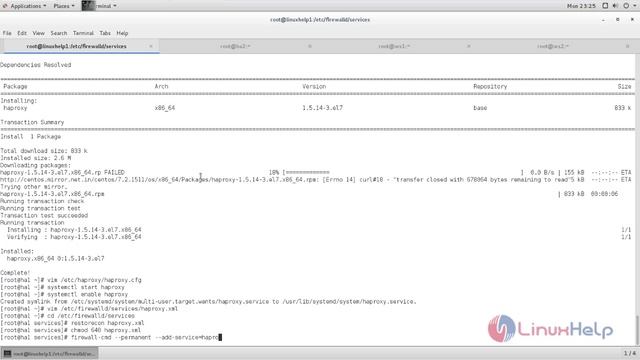Click the 'Trying other mirror.' line
This screenshot has height=360, width=640.
point(34,187)
